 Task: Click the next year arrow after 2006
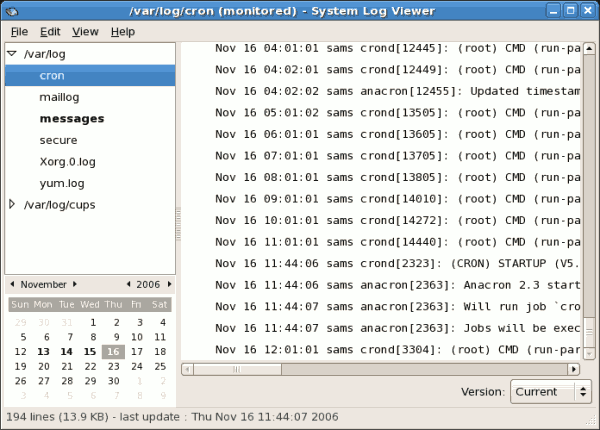[x=168, y=284]
